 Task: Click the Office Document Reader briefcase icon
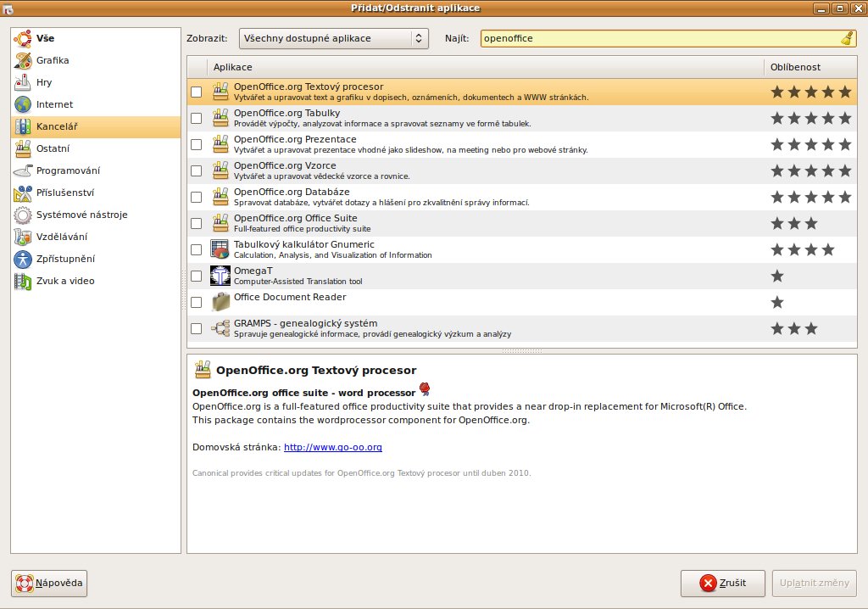click(220, 302)
